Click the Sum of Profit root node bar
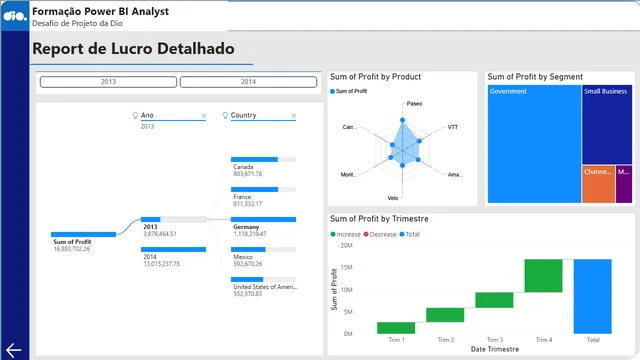Screen dimensions: 640x360 click(83, 234)
